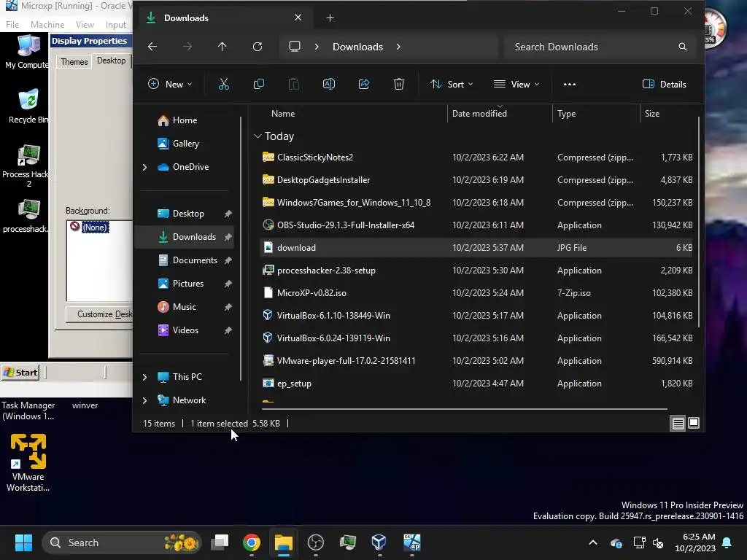
Task: Click the PC monitor icon in address bar
Action: [295, 47]
